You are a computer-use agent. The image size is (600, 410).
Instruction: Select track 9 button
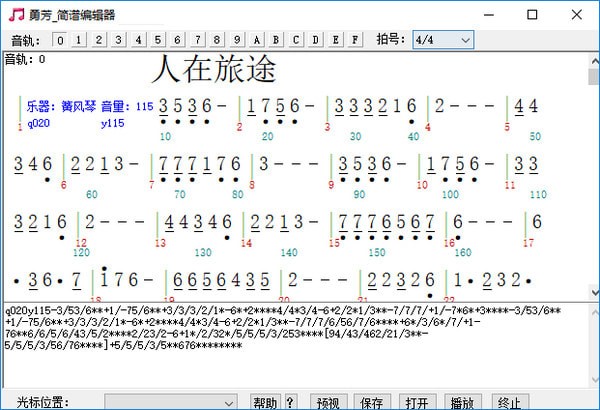coord(237,40)
